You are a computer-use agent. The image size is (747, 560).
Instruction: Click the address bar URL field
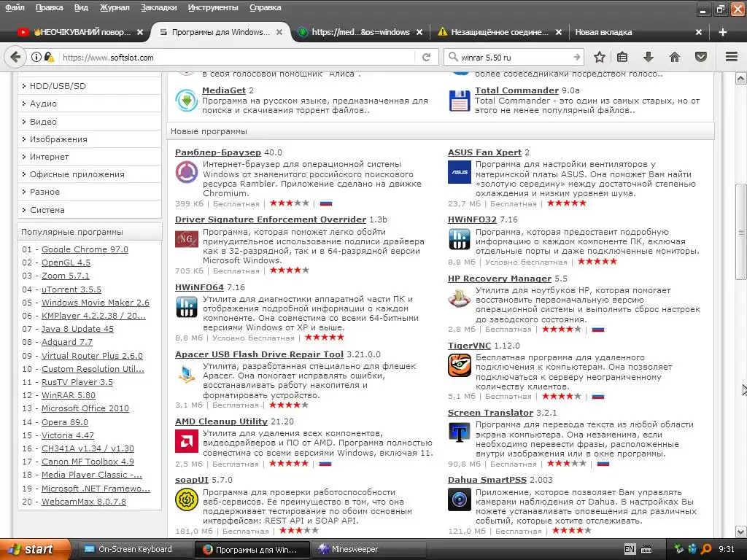[x=237, y=57]
